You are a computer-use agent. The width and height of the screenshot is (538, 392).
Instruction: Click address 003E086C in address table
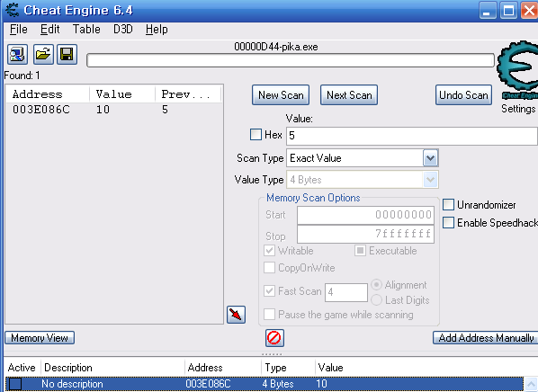click(208, 384)
